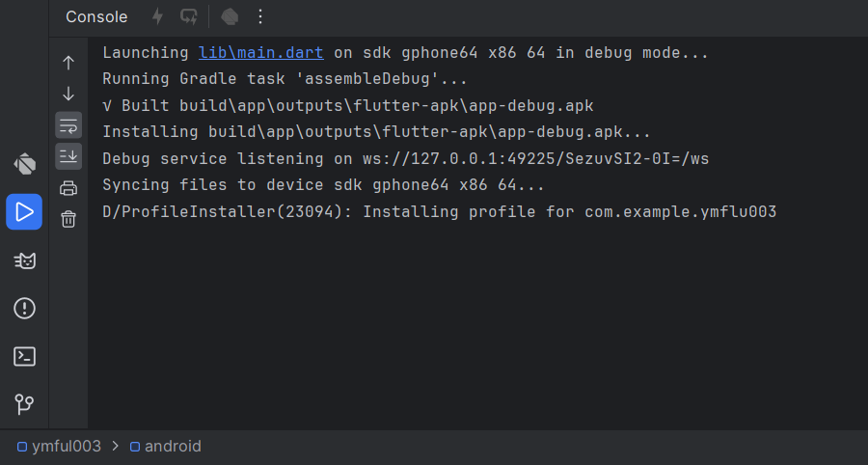
Task: Open the Git version control tool window
Action: [x=24, y=404]
